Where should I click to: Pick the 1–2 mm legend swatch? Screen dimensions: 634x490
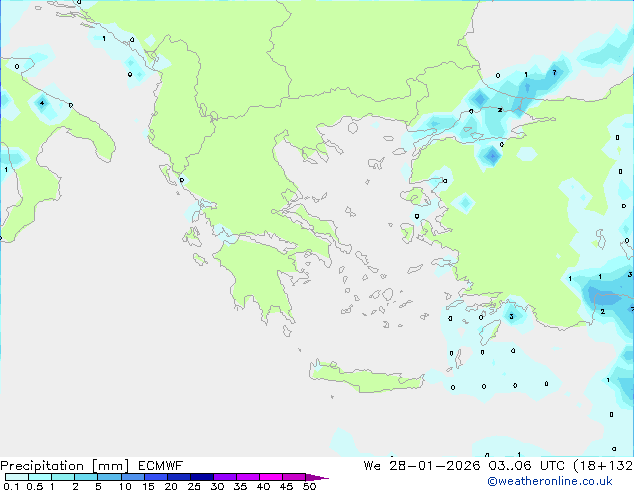pyautogui.click(x=63, y=477)
